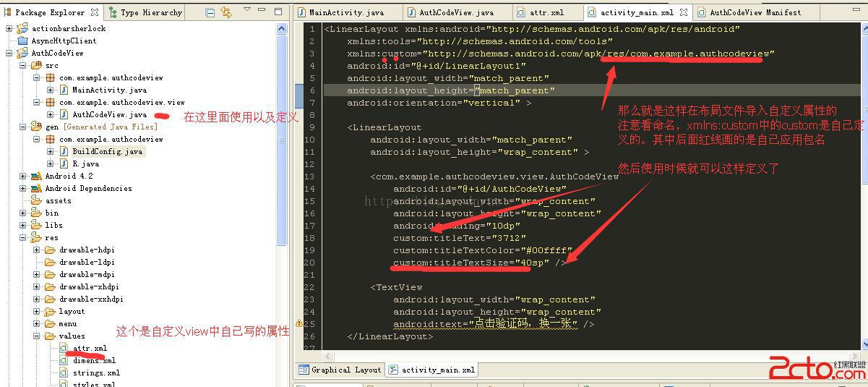868x387 pixels.
Task: Click the libs folder icon
Action: point(36,225)
